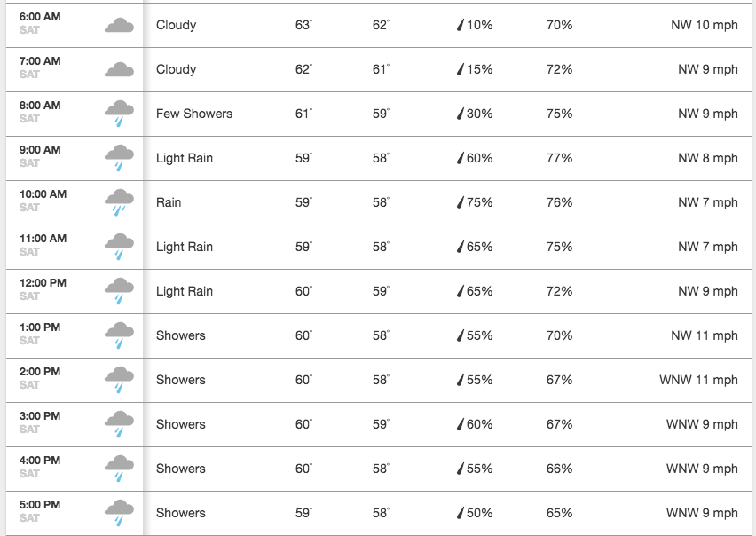This screenshot has width=756, height=536.
Task: Click the raindrop icon next to 10%
Action: pyautogui.click(x=460, y=25)
